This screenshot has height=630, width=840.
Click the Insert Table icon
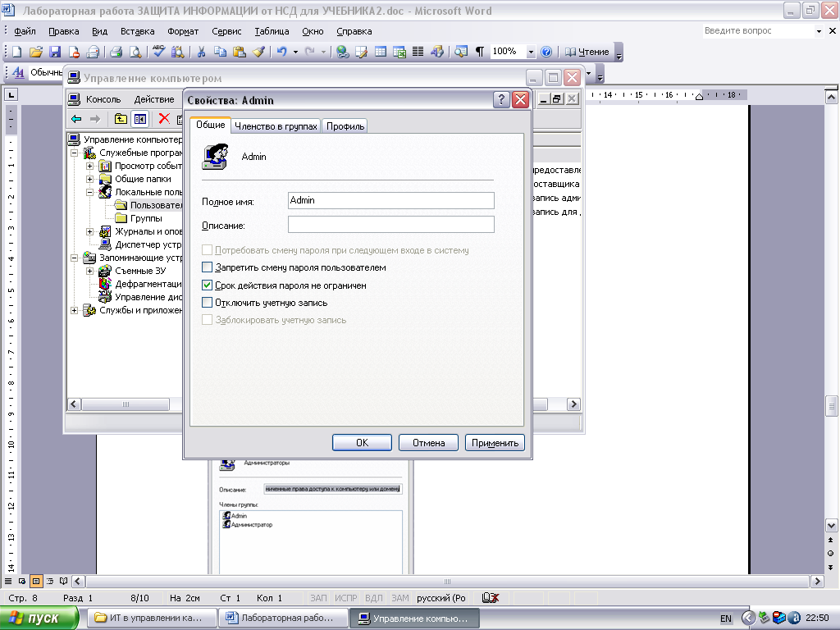(381, 52)
